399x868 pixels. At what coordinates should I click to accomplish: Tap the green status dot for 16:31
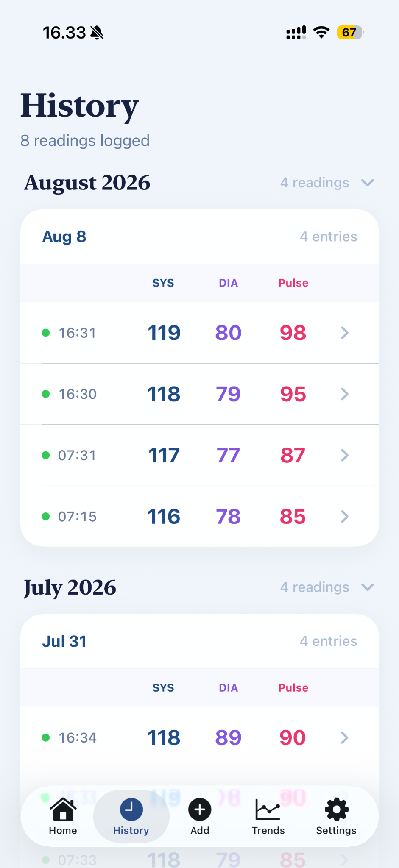[46, 333]
